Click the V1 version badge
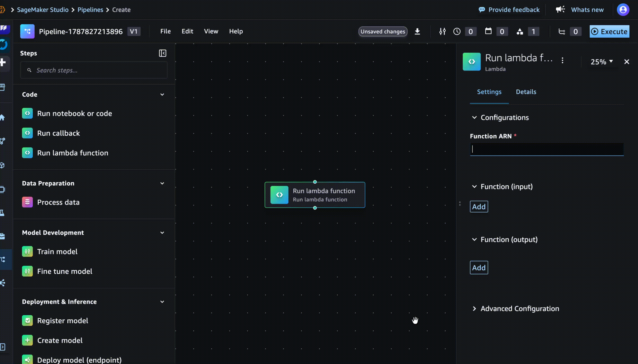 click(x=134, y=31)
